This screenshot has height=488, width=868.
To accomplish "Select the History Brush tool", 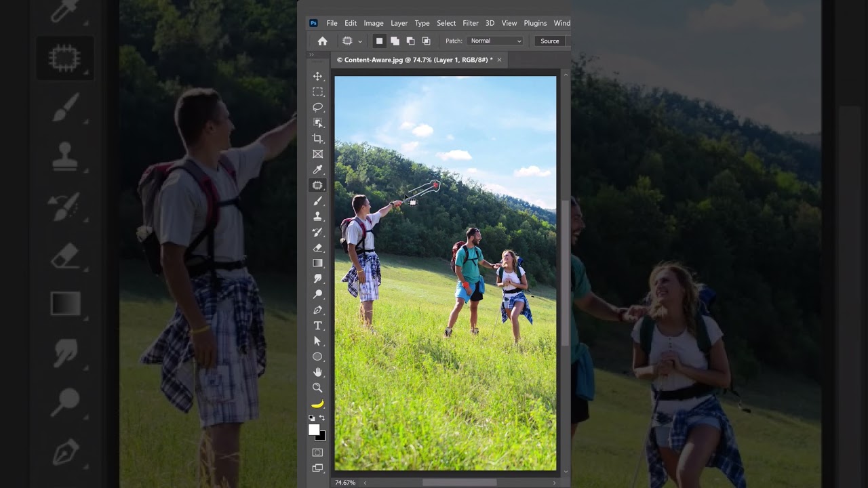I will coord(317,232).
